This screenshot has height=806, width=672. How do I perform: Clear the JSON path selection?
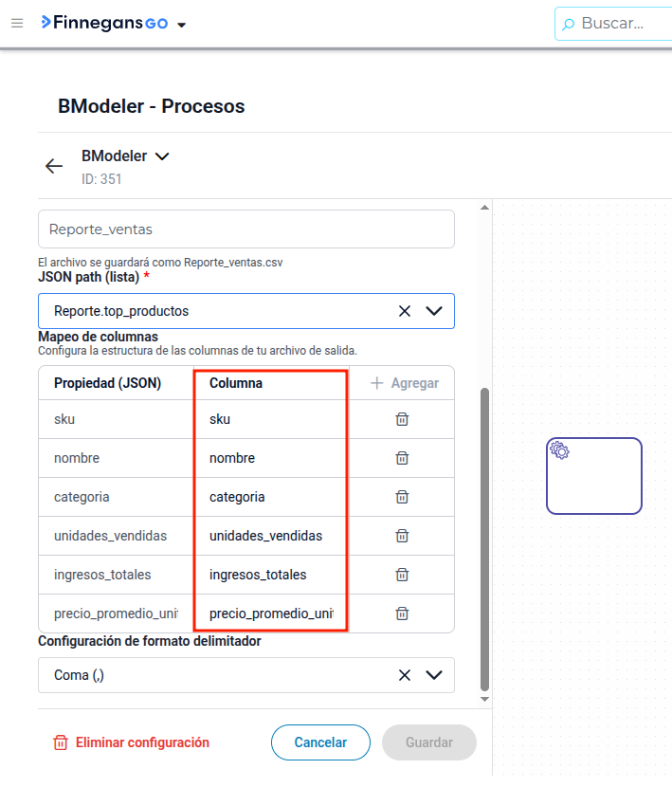[x=405, y=311]
